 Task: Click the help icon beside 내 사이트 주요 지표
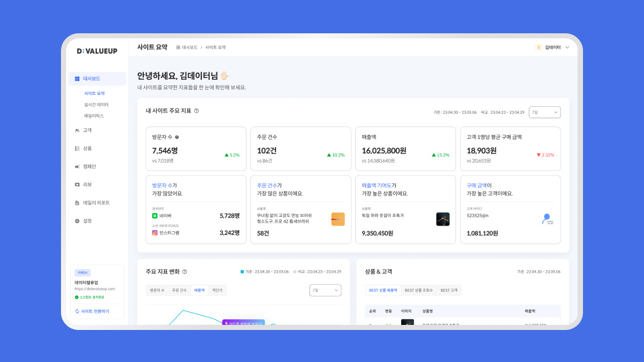(x=196, y=111)
